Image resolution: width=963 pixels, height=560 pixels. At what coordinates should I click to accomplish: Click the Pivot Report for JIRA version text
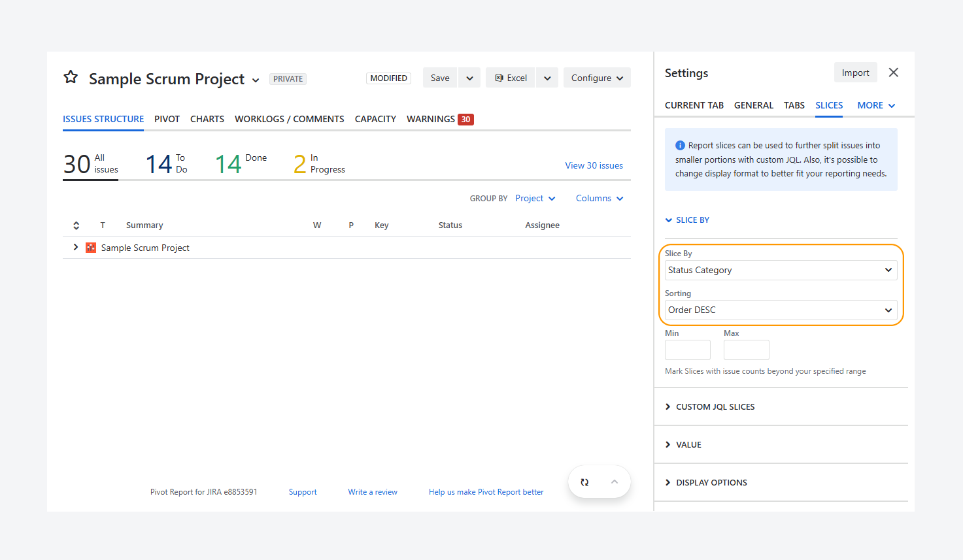tap(204, 492)
